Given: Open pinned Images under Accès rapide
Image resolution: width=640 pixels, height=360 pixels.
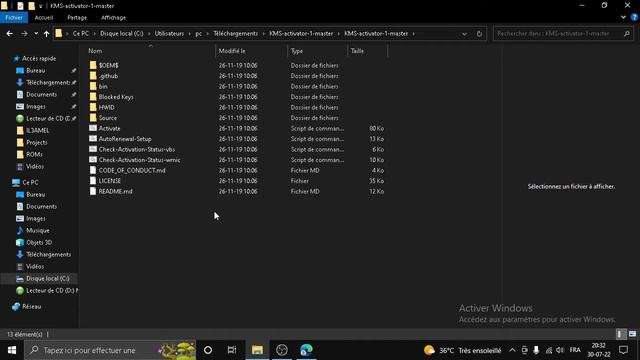Looking at the screenshot, I should (36, 107).
